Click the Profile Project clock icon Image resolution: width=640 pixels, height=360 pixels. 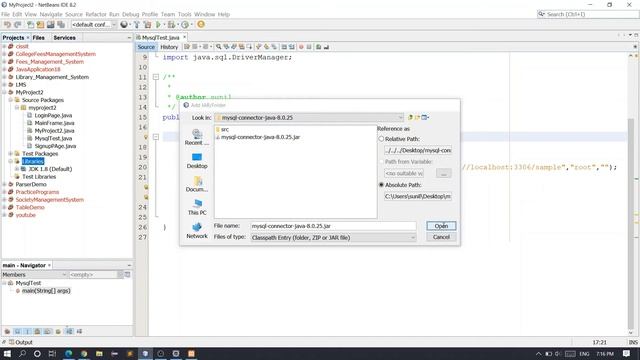[185, 24]
